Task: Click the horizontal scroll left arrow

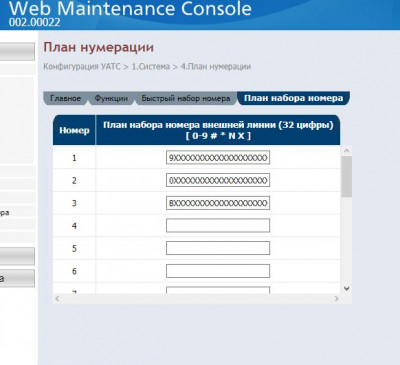Action: pyautogui.click(x=57, y=299)
